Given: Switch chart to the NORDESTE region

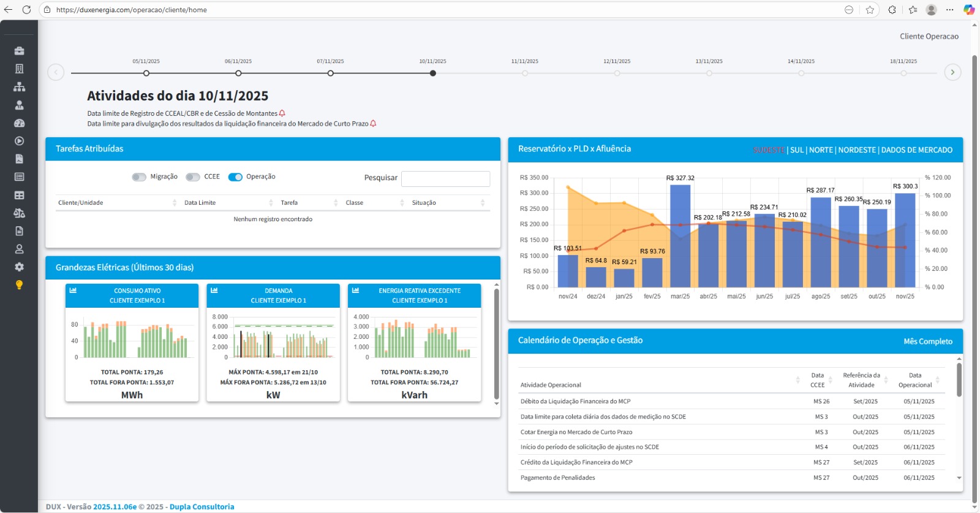Looking at the screenshot, I should click(x=856, y=150).
